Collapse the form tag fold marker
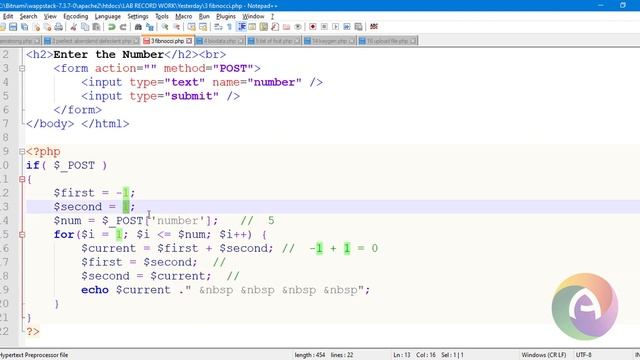The height and width of the screenshot is (360, 640). [22, 69]
